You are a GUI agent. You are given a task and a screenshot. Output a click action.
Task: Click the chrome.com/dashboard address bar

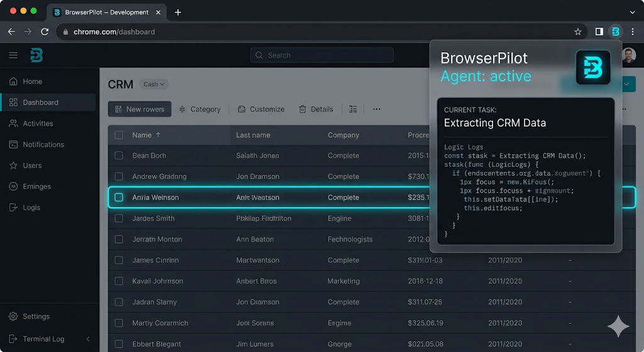[320, 31]
